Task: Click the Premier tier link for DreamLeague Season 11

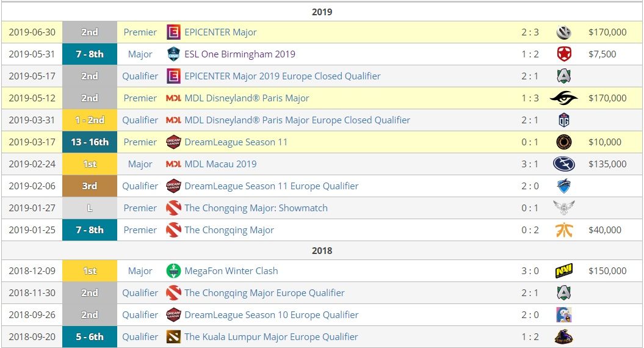Action: 140,142
